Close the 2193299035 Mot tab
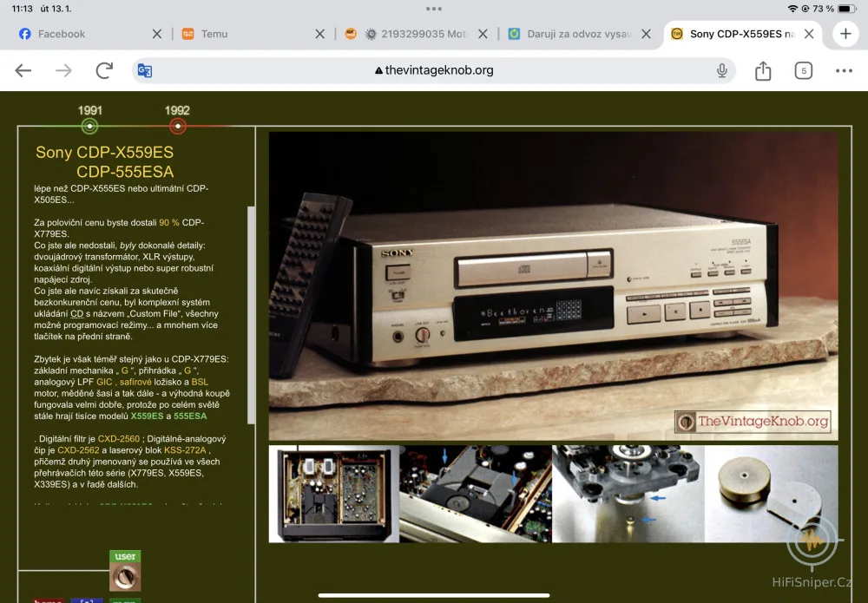This screenshot has width=868, height=603. pos(483,34)
